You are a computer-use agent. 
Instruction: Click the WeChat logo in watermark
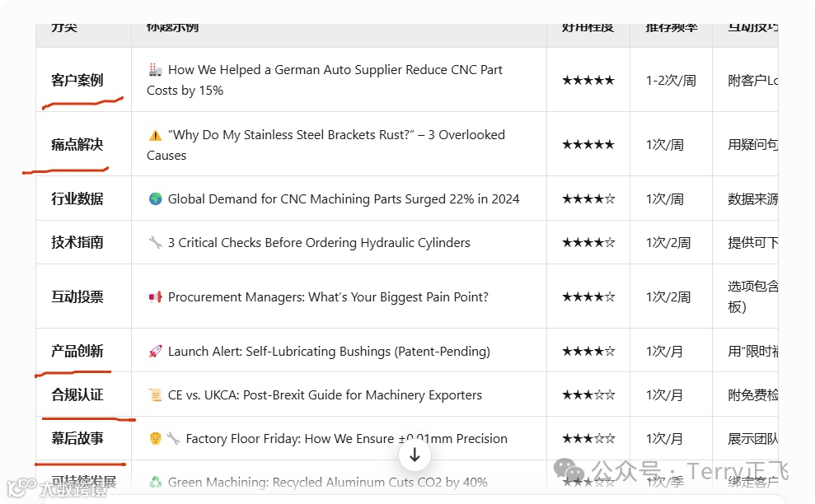[x=569, y=470]
